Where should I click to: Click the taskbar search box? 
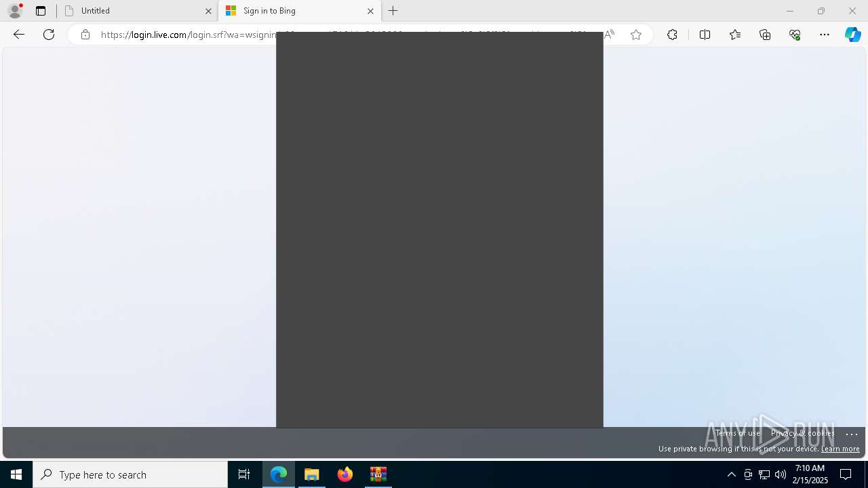(130, 474)
